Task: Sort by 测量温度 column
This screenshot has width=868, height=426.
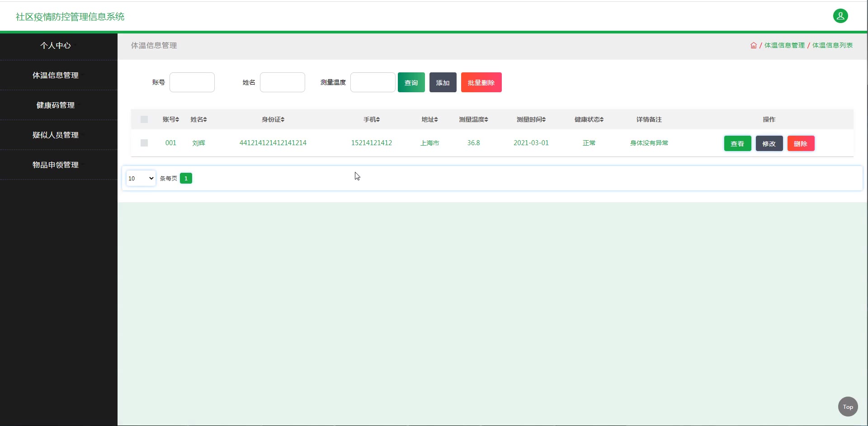Action: 473,119
